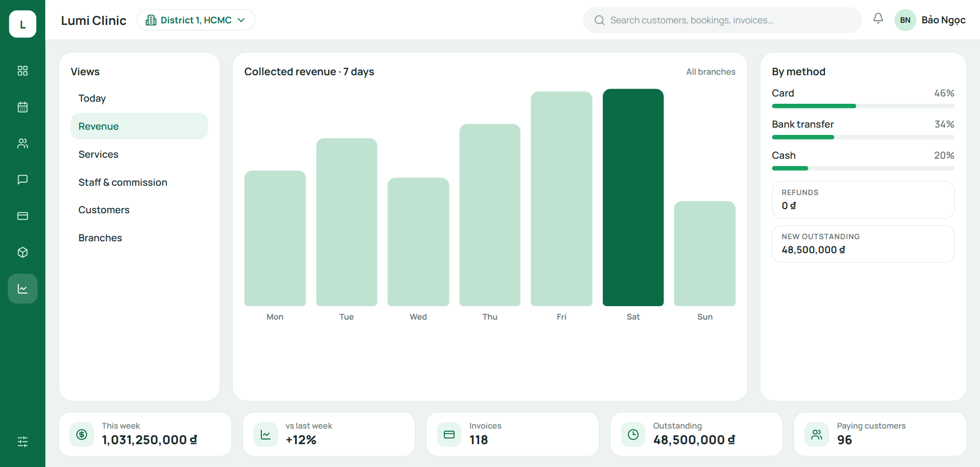Image resolution: width=980 pixels, height=467 pixels.
Task: Click the search customers, bookings, invoices field
Action: 722,20
